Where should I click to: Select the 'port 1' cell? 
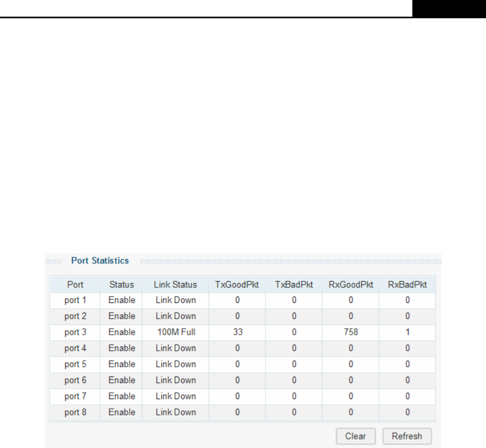75,300
